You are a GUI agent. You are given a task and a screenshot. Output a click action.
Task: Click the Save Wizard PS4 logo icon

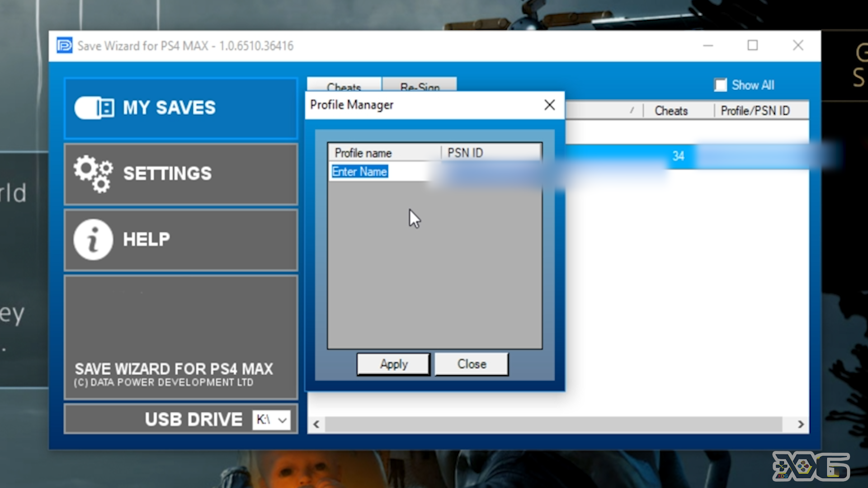pyautogui.click(x=64, y=45)
